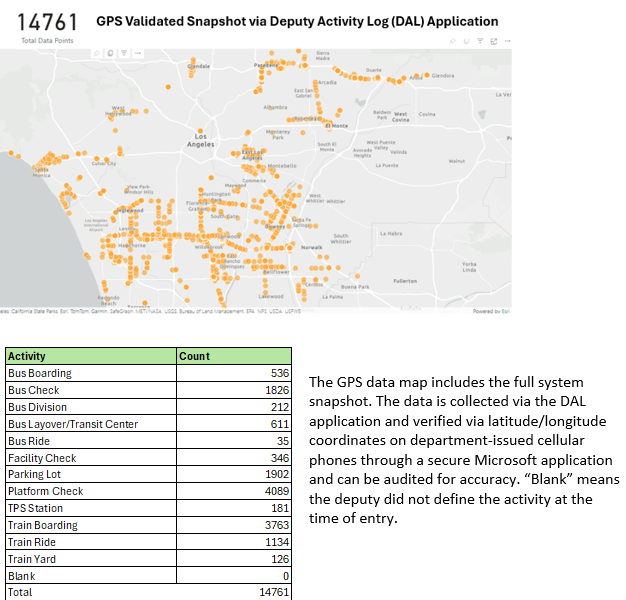Click the copy visual icon above the map
This screenshot has width=626, height=600.
click(x=108, y=52)
